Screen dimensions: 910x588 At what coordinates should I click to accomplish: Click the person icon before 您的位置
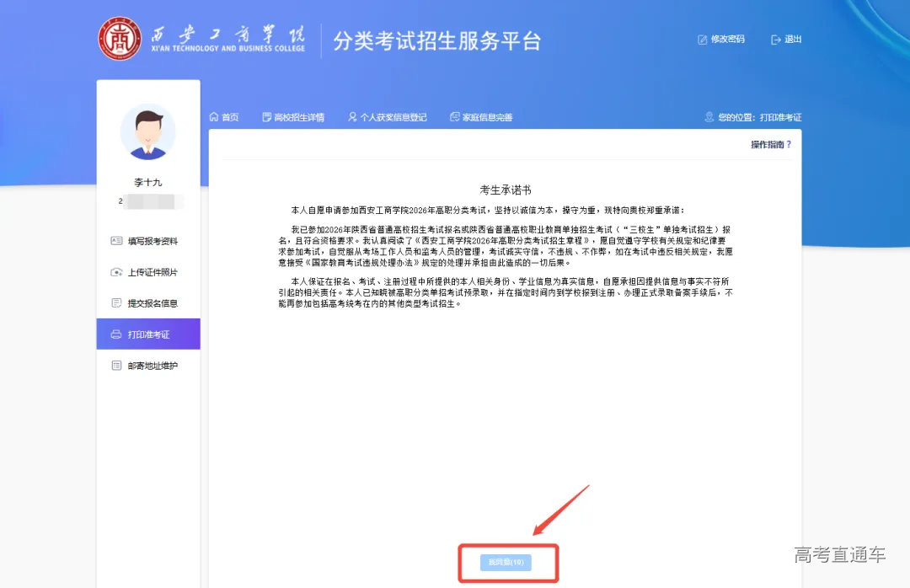click(708, 115)
